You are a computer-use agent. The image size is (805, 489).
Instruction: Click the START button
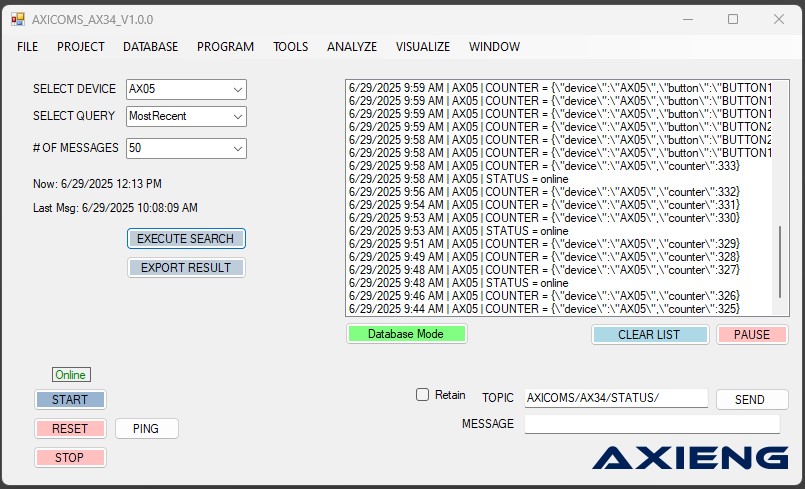[70, 400]
